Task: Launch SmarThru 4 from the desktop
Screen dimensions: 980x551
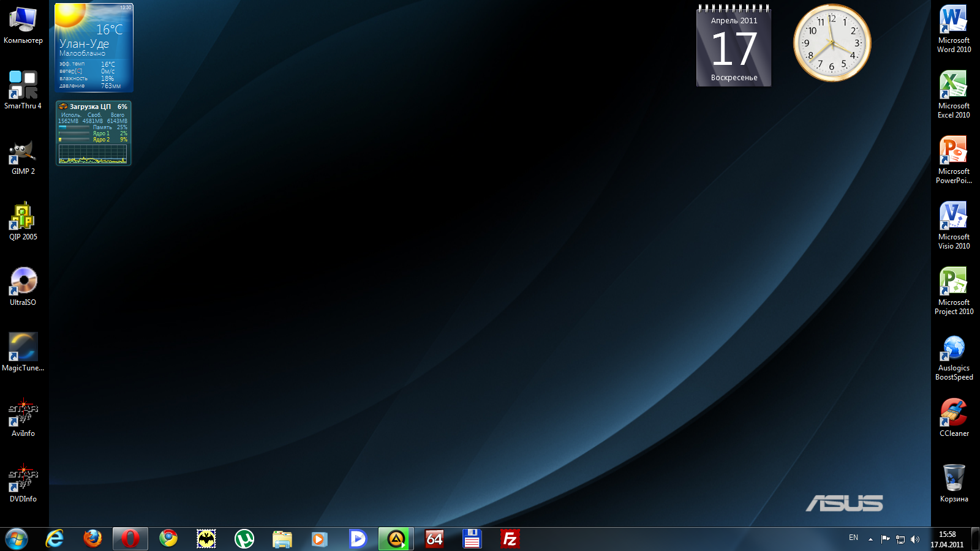Action: tap(23, 90)
